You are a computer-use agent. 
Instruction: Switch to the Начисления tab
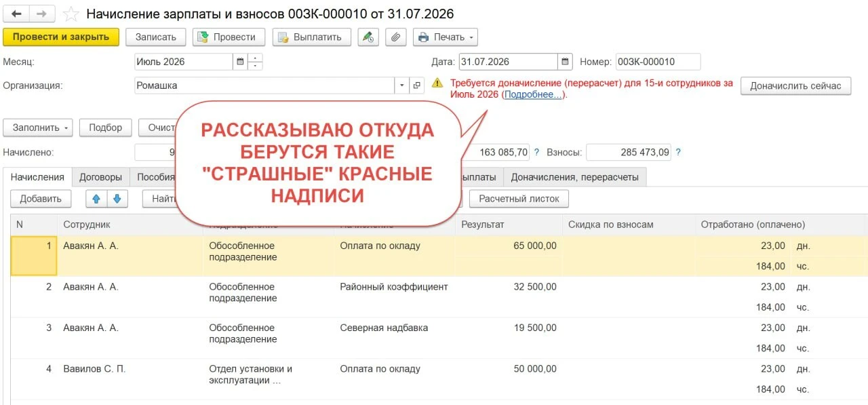37,177
